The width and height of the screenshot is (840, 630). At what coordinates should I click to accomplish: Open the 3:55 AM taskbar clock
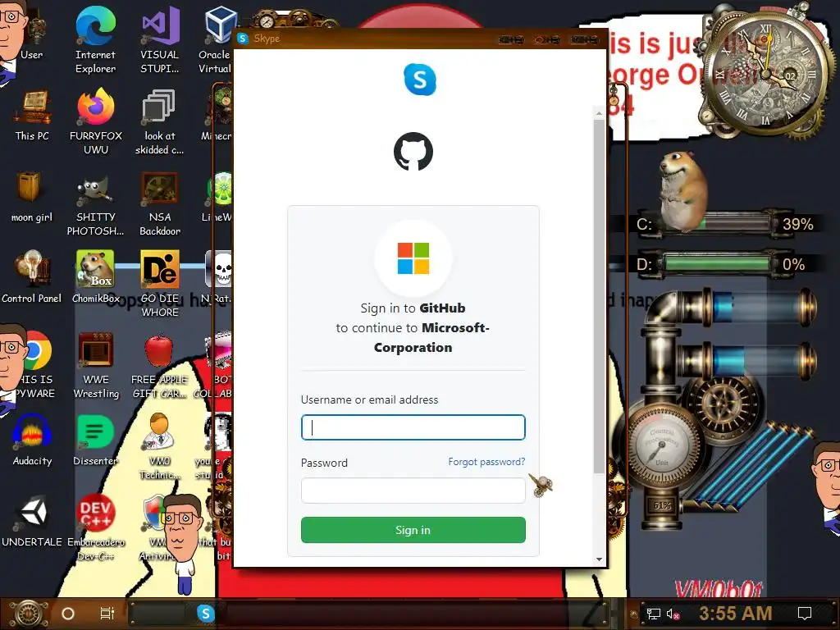[735, 614]
